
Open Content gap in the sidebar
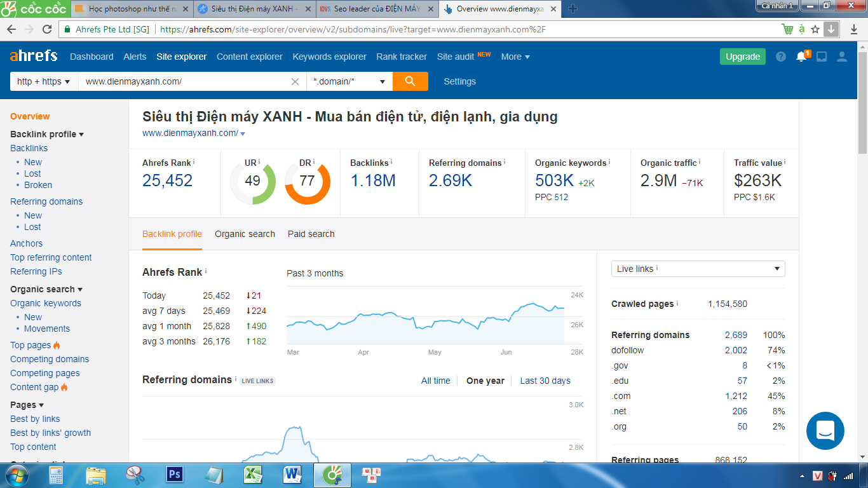(x=34, y=387)
